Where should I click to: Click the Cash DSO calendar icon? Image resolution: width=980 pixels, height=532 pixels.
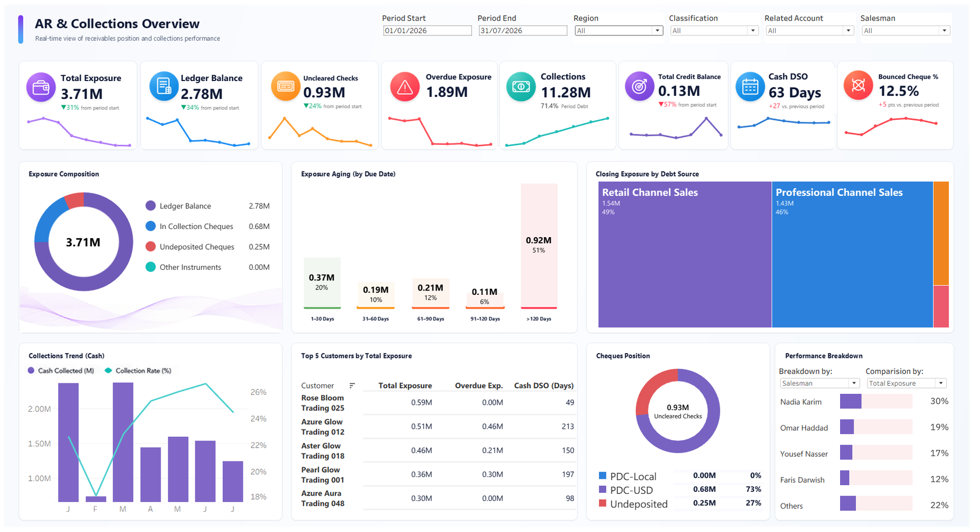[x=750, y=86]
